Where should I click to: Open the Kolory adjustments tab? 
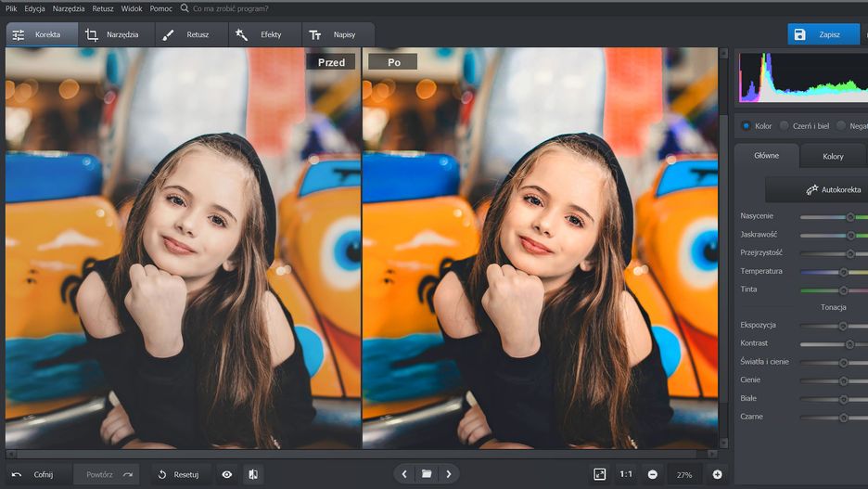(833, 156)
